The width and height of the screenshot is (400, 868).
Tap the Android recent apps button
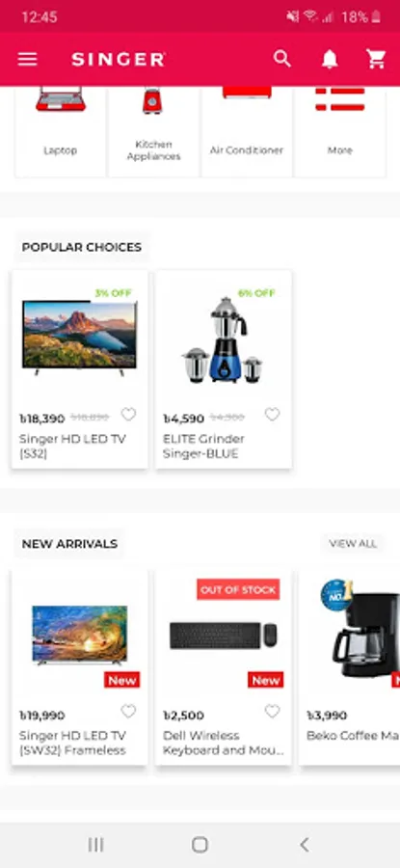pyautogui.click(x=95, y=845)
